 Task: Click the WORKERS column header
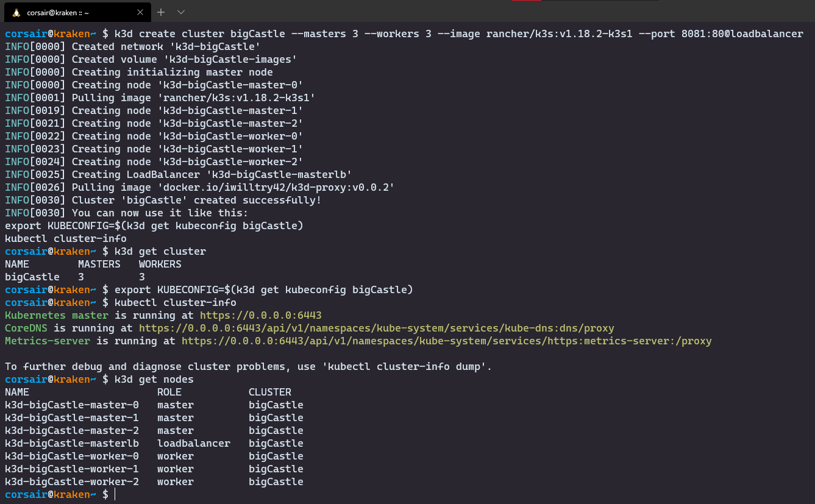pyautogui.click(x=160, y=264)
